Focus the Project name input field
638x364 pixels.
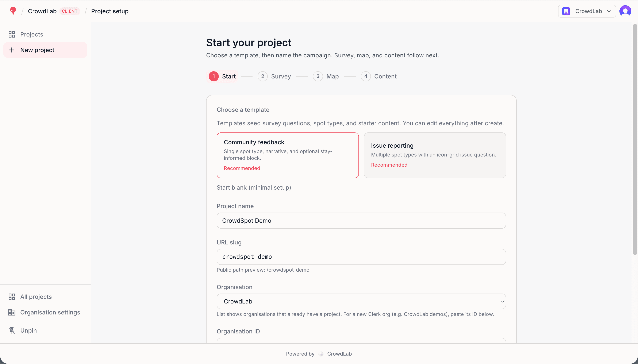pos(361,221)
